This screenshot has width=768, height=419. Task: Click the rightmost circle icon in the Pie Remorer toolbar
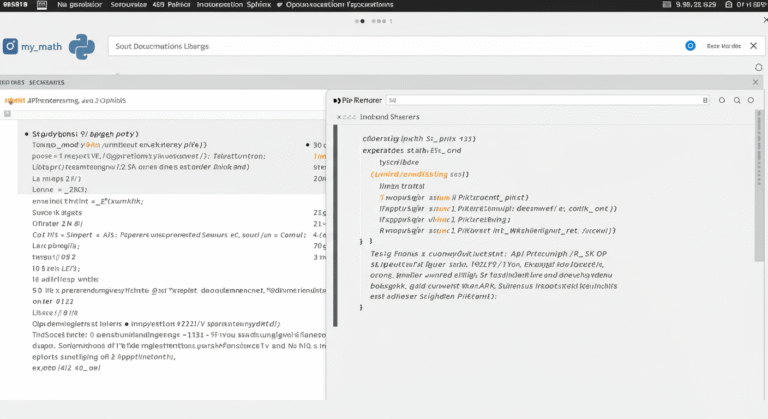[752, 101]
